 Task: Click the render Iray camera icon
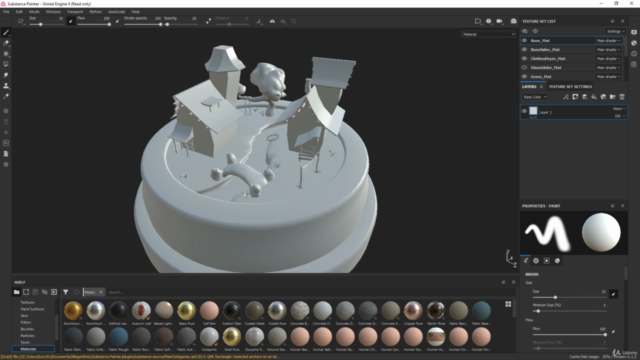coord(513,21)
